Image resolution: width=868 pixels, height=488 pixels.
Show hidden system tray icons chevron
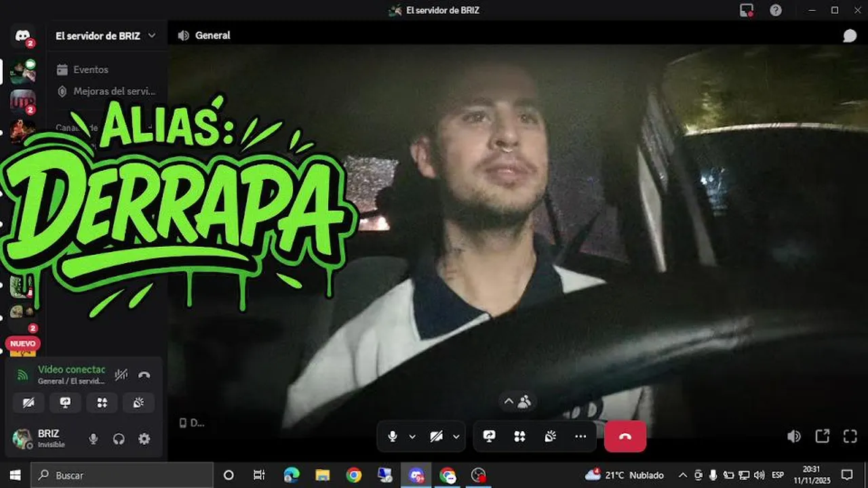click(x=683, y=475)
